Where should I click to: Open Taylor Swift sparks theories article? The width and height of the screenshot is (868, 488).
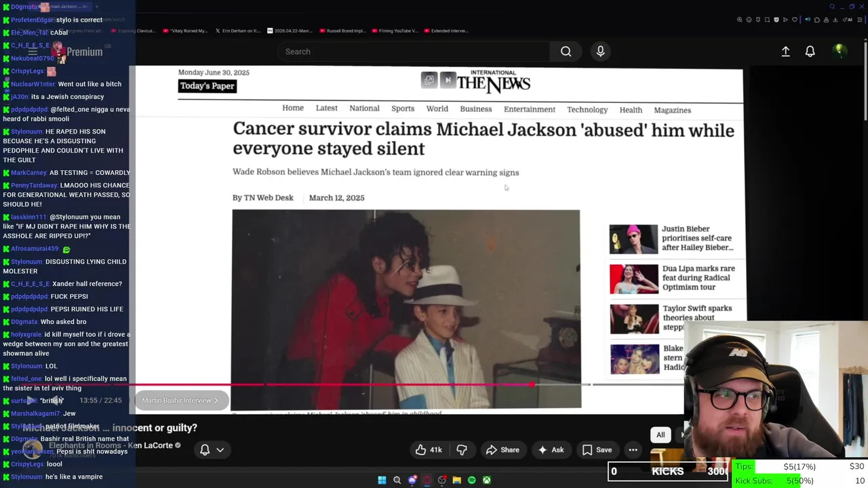(x=697, y=317)
